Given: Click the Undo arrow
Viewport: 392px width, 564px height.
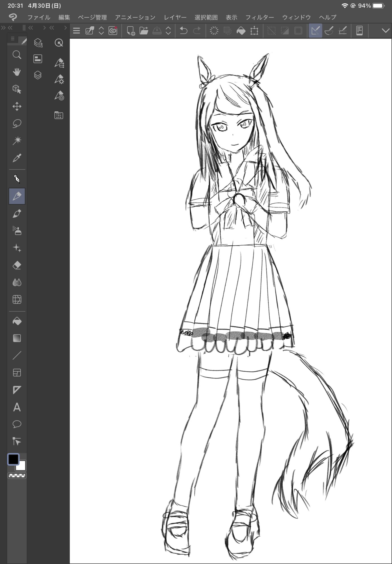Looking at the screenshot, I should tap(184, 30).
